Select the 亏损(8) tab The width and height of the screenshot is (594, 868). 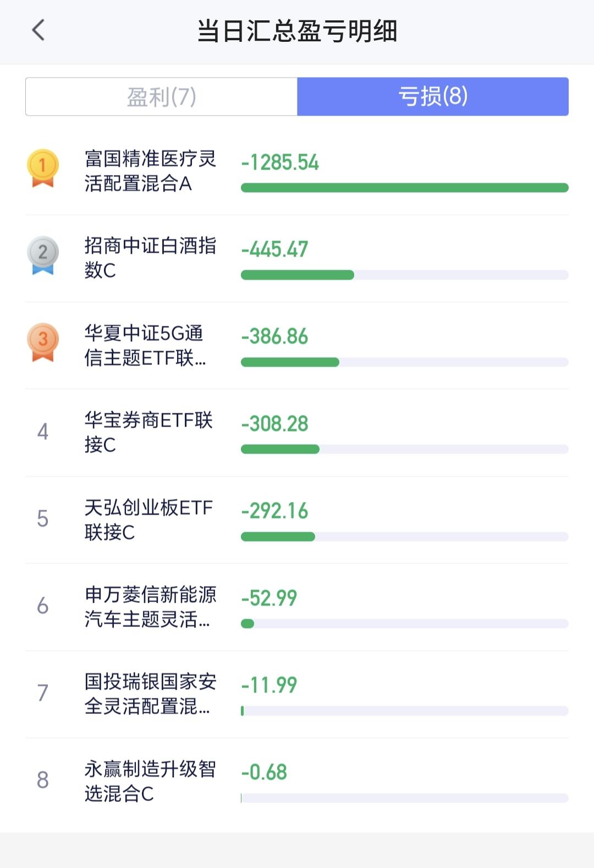pos(433,97)
